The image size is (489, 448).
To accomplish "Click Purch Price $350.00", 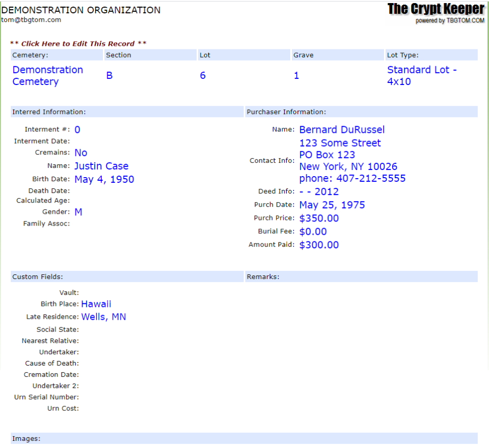I will point(319,218).
